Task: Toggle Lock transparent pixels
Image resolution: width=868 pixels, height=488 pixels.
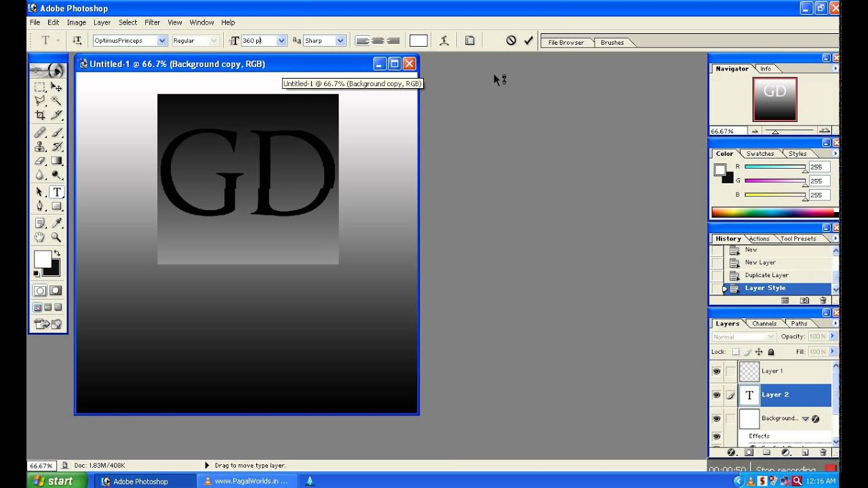Action: point(736,352)
